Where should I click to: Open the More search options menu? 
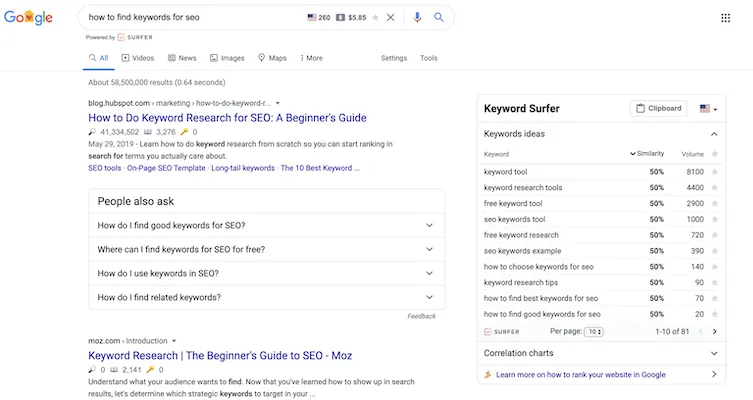[312, 58]
